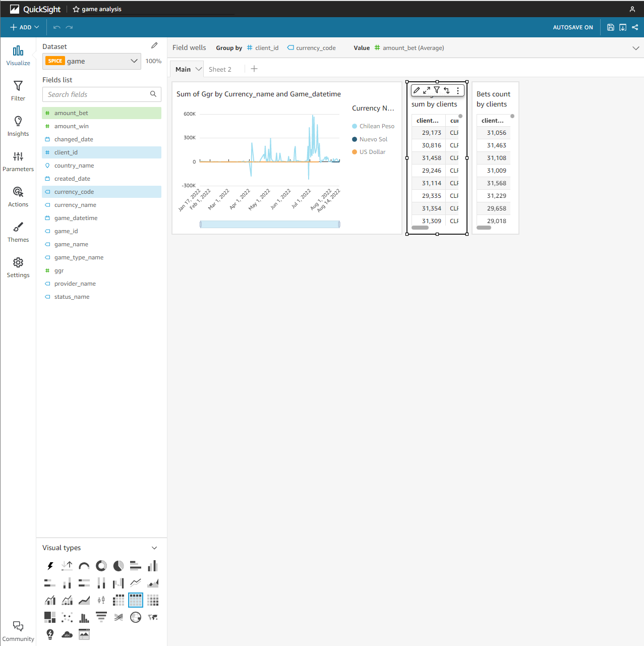Click the currency_code Group by field well
This screenshot has height=646, width=644.
click(312, 48)
